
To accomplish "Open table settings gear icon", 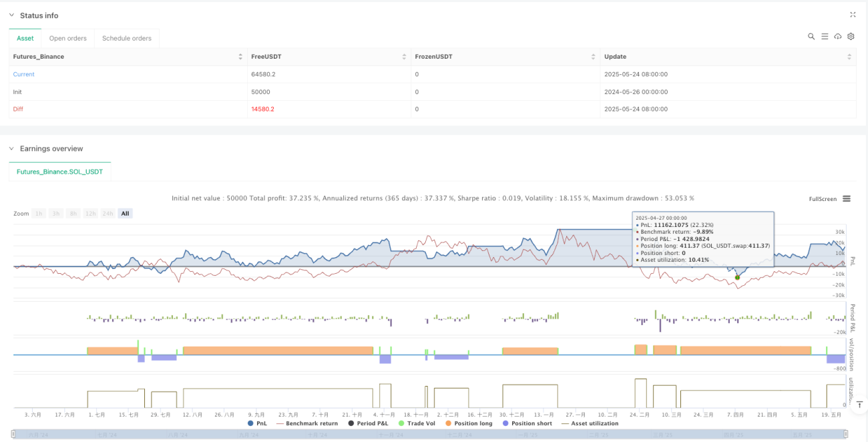I will tap(851, 37).
